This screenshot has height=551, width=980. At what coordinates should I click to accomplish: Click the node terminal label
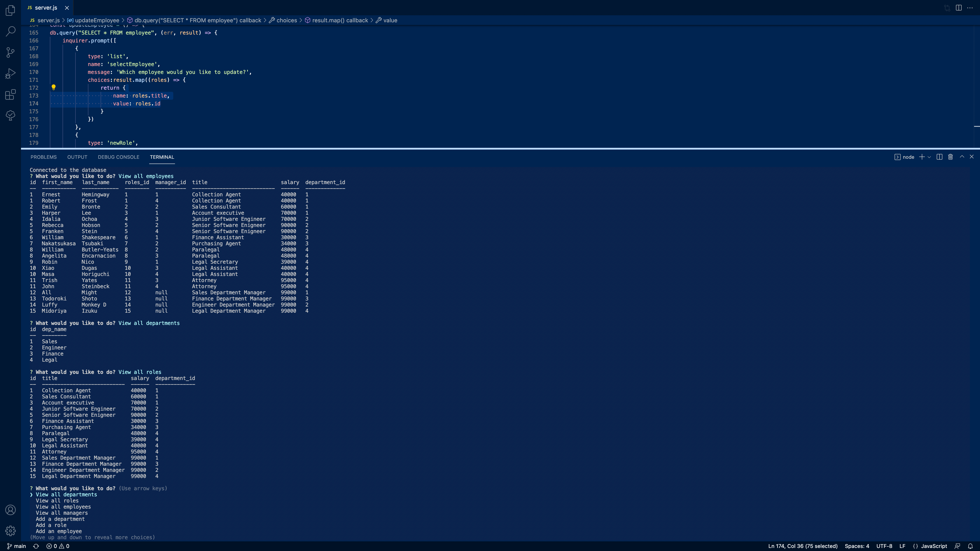[904, 157]
